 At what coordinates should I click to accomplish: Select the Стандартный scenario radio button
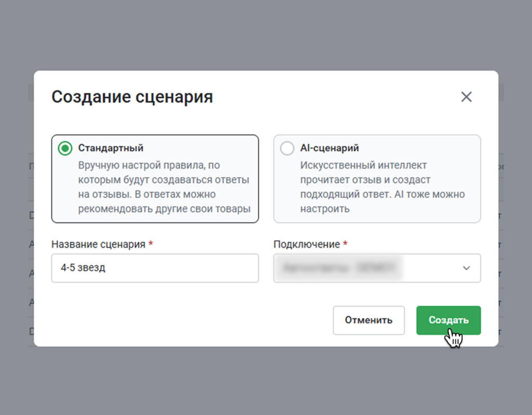click(64, 148)
